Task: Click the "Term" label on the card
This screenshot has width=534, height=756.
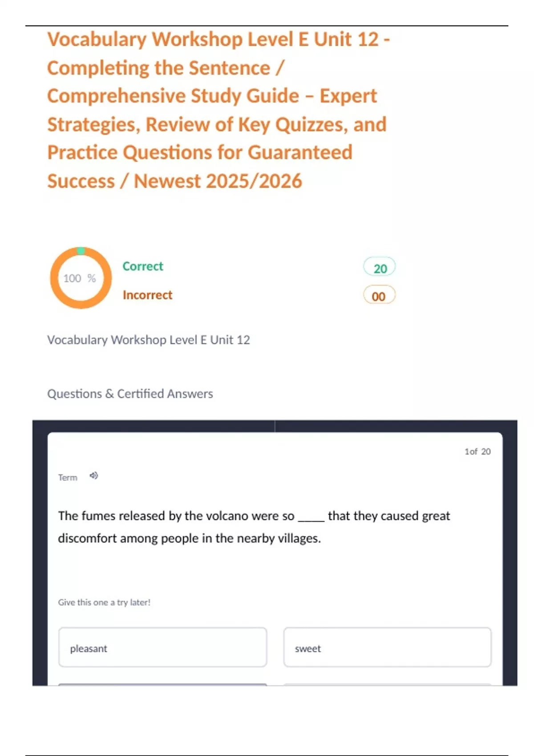Action: [68, 478]
